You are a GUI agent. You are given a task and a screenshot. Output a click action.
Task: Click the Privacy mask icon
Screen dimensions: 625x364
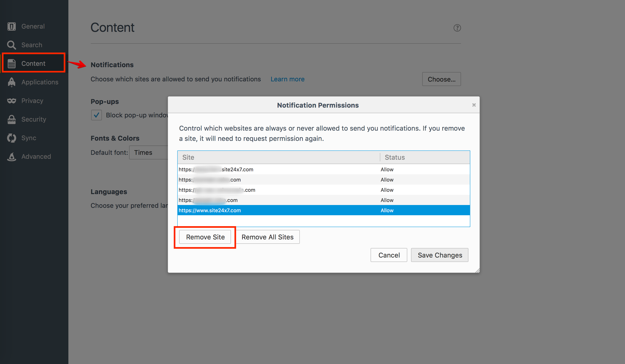11,101
